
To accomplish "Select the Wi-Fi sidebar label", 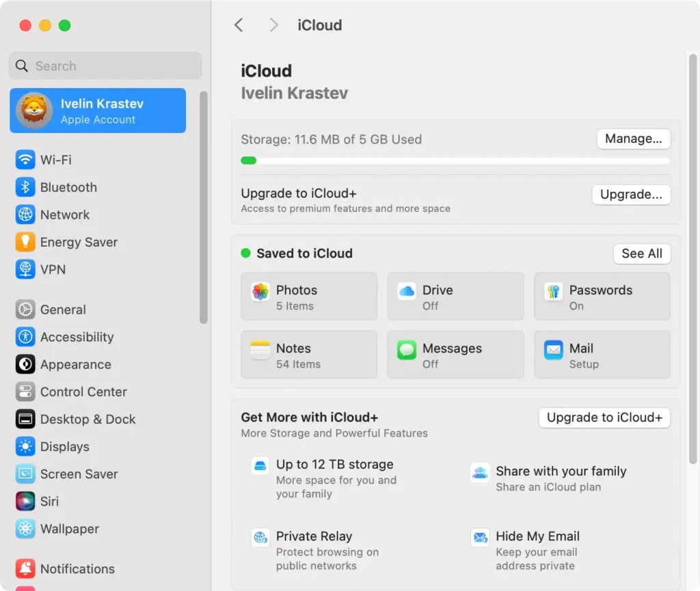I will (56, 160).
